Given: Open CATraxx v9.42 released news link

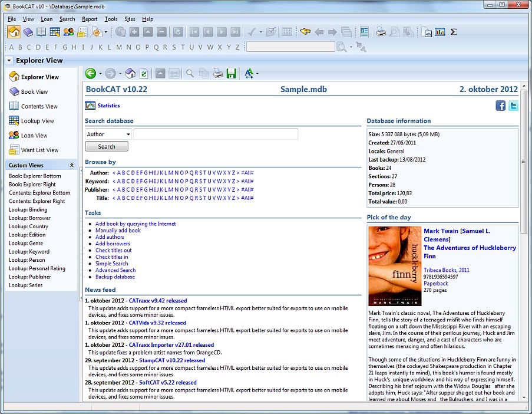Looking at the screenshot, I should tap(158, 301).
